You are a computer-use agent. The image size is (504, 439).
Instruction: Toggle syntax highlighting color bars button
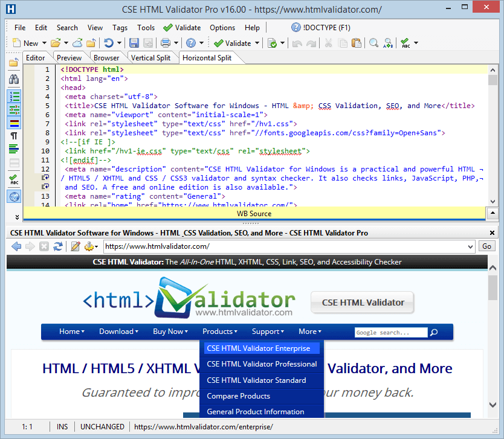click(x=14, y=123)
